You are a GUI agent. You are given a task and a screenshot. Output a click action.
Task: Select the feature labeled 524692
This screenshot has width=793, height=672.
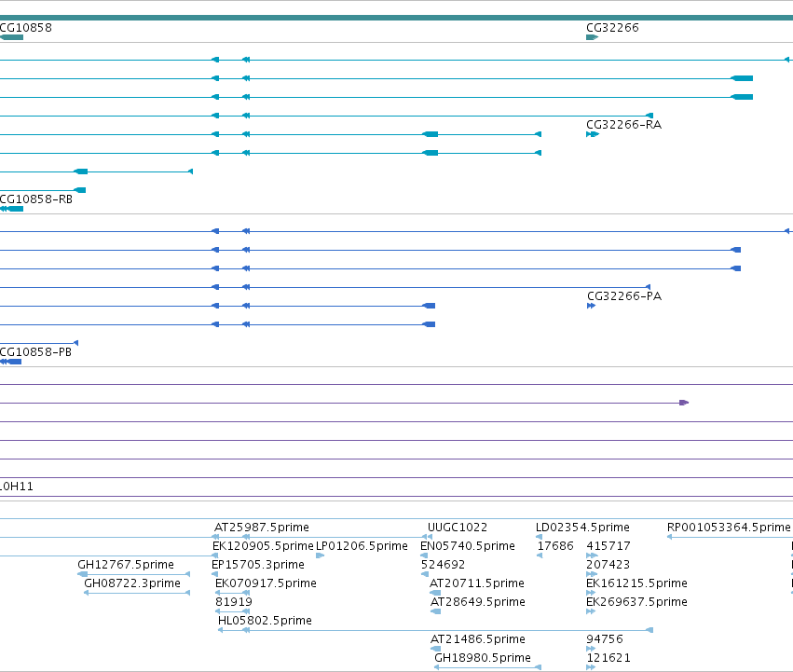pyautogui.click(x=443, y=565)
